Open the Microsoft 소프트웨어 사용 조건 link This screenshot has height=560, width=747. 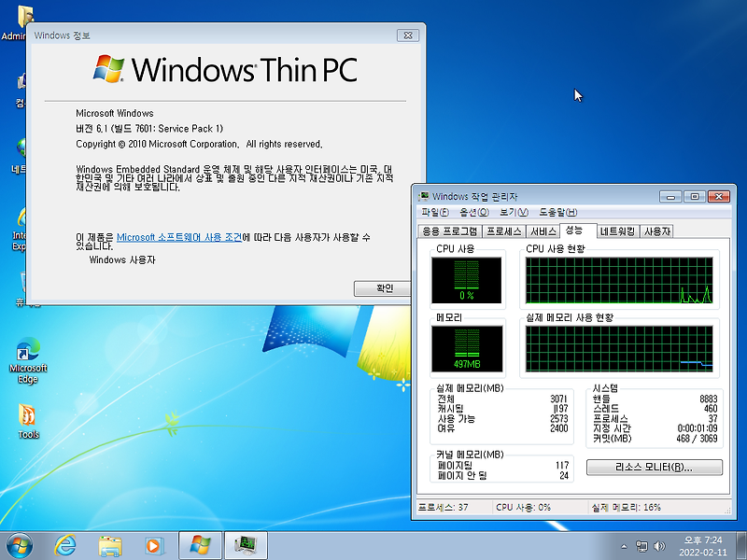point(179,237)
